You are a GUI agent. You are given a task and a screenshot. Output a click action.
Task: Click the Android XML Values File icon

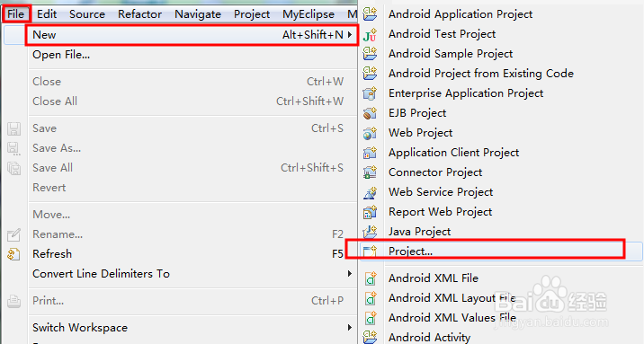[x=371, y=318]
